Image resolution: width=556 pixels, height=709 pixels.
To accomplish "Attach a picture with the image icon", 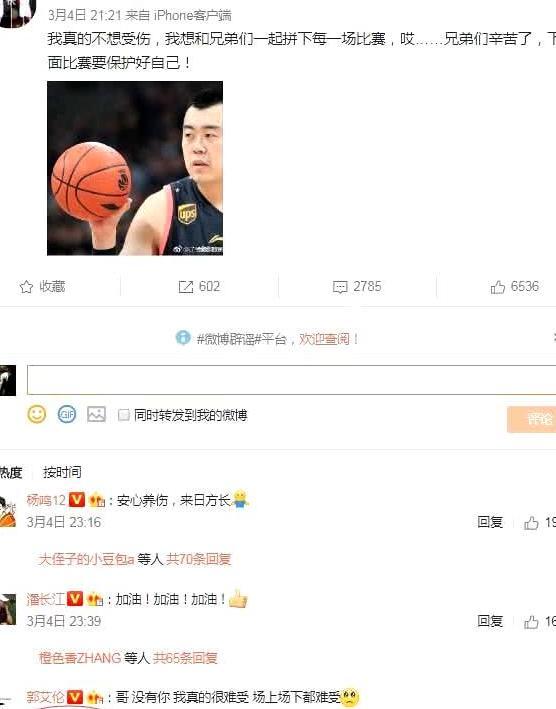I will tap(96, 414).
